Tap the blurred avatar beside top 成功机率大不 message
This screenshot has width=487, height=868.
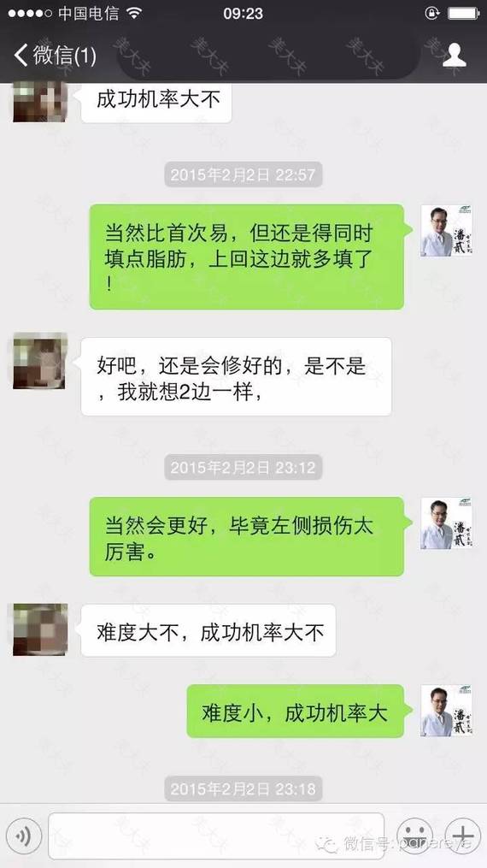[40, 102]
